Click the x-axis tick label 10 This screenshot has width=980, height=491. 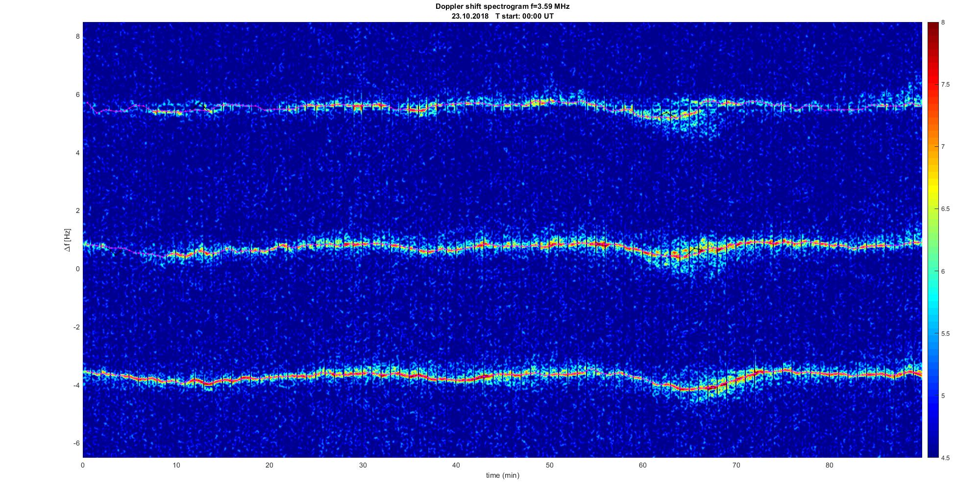pos(176,466)
